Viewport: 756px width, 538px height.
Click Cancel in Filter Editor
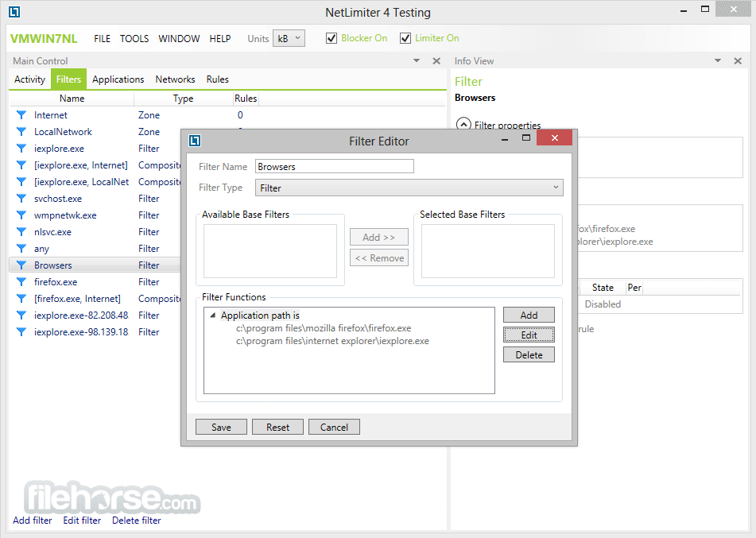click(334, 427)
